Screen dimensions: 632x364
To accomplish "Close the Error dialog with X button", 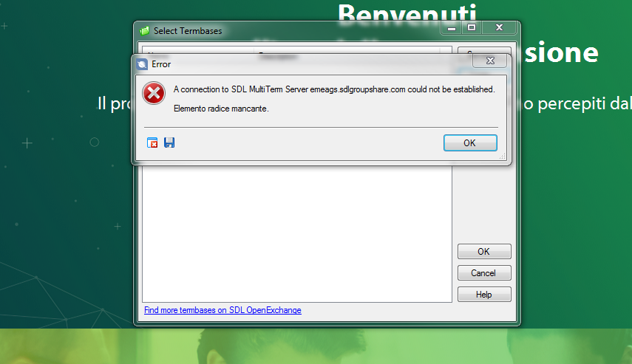I will 490,61.
